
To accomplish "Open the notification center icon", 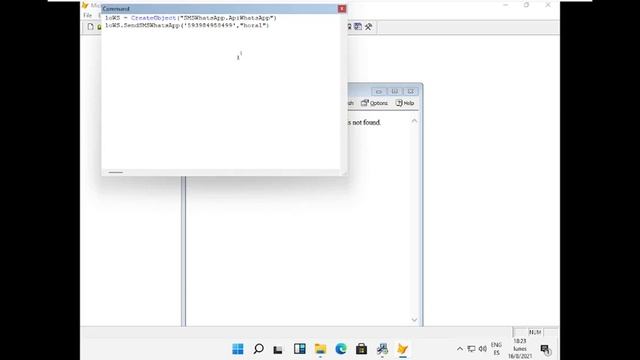I will pyautogui.click(x=545, y=349).
